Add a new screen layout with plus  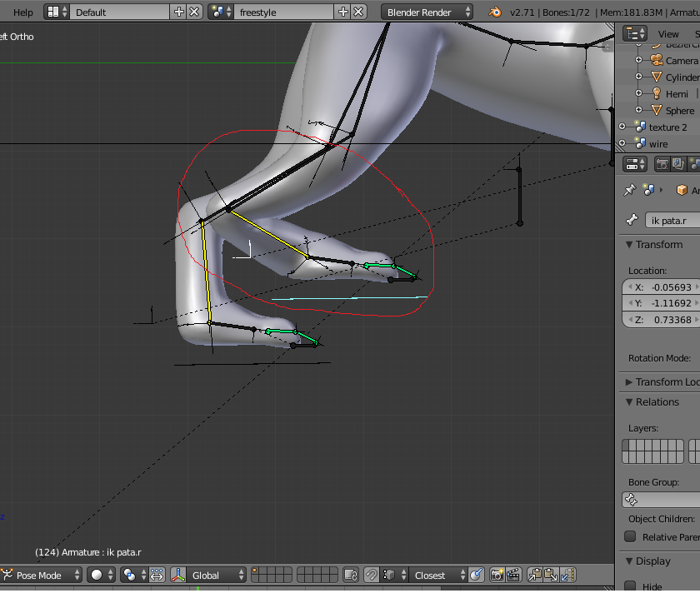tap(179, 12)
